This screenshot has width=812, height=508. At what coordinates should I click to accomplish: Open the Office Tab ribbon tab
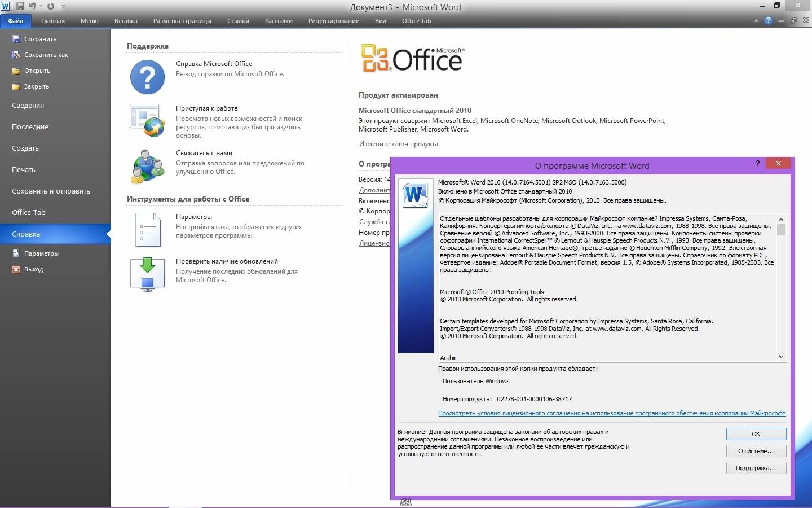pos(416,21)
